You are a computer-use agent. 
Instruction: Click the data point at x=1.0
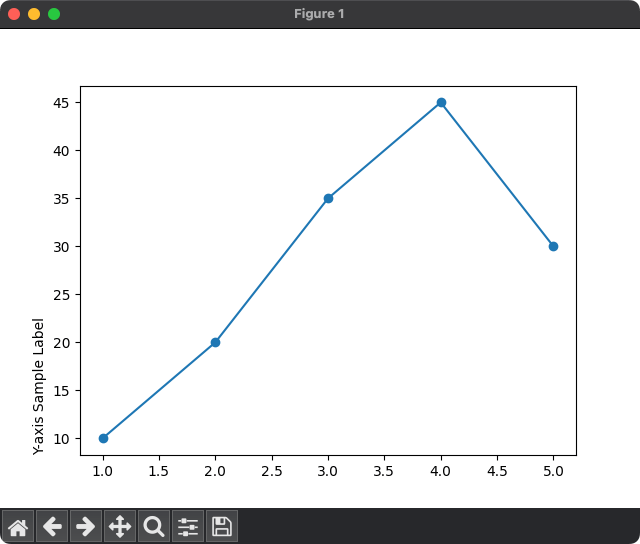click(103, 438)
